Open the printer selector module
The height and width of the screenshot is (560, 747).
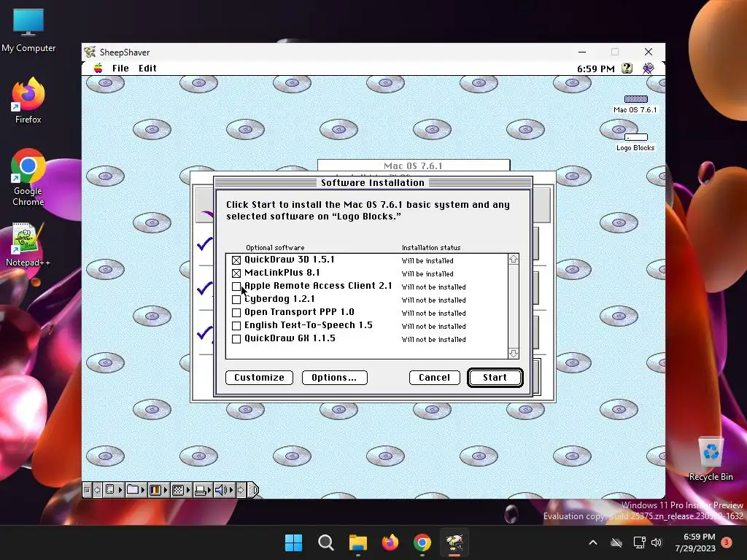[203, 490]
